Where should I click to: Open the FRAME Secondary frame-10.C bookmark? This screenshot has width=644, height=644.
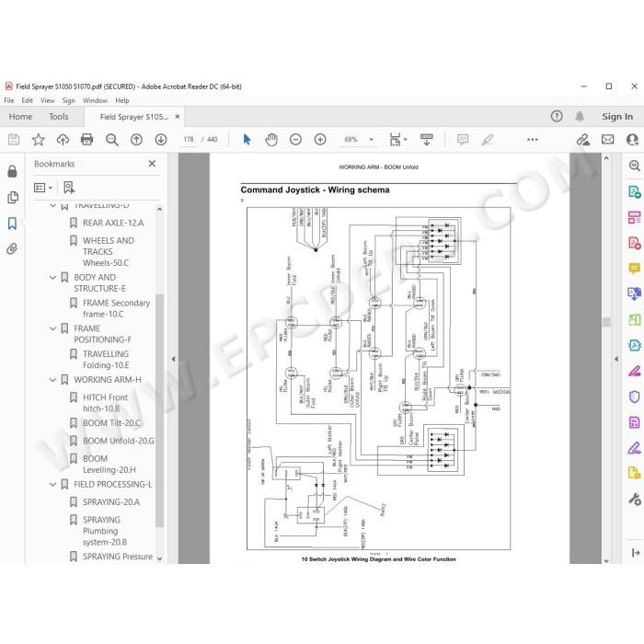tap(116, 308)
